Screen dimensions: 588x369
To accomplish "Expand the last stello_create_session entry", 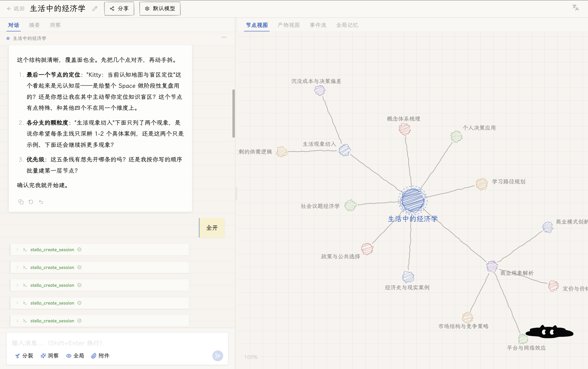I will tap(99, 321).
